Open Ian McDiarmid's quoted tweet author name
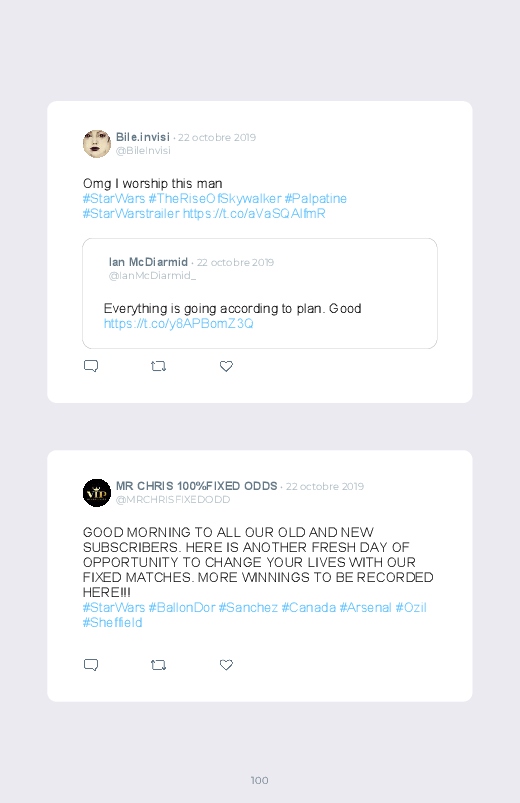The height and width of the screenshot is (803, 520). 148,262
